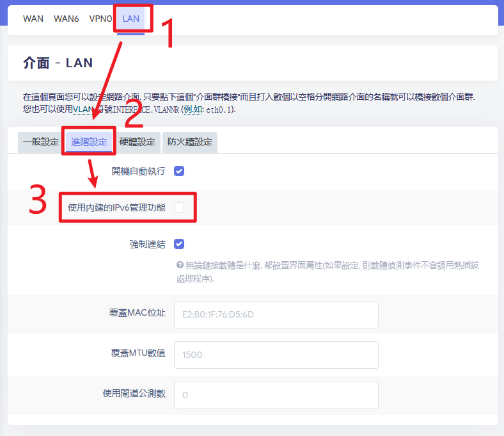Uncheck the 強制連結 checkbox
Screen dimensions: 504x436
pos(179,244)
